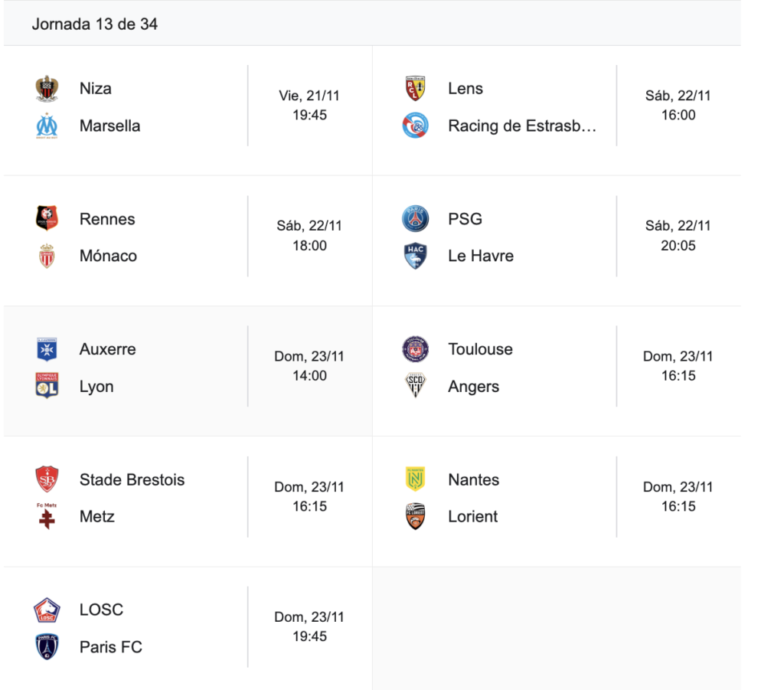Click the LOSC club badge
Viewport: 784px width, 690px height.
[47, 610]
